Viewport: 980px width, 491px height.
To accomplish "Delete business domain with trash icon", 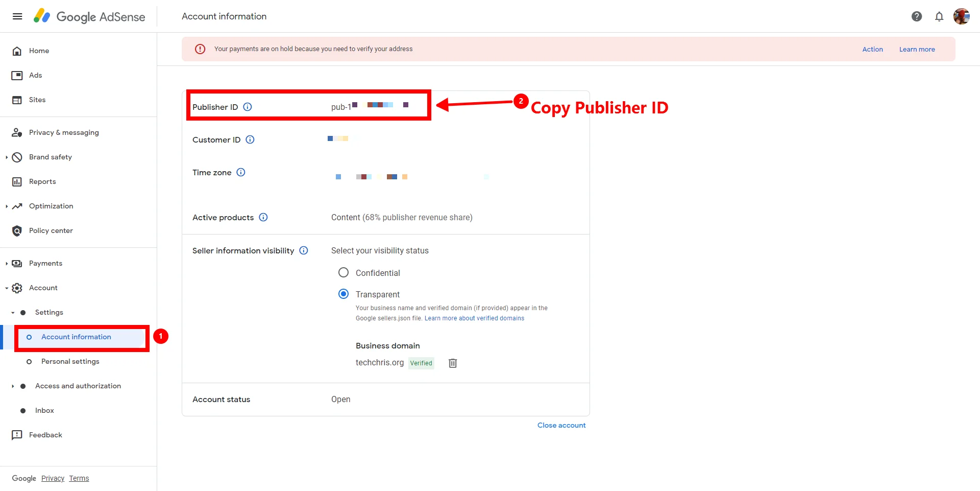I will pyautogui.click(x=452, y=363).
